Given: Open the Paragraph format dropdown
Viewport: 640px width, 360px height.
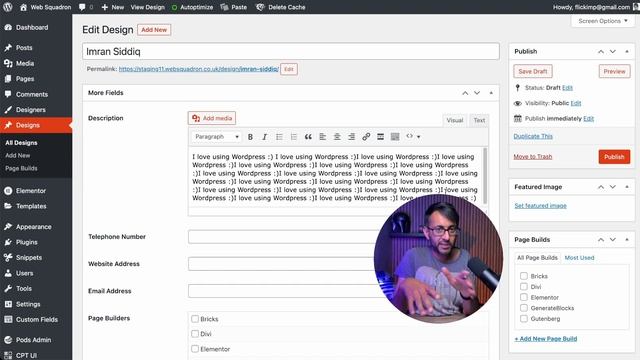Looking at the screenshot, I should 216,137.
